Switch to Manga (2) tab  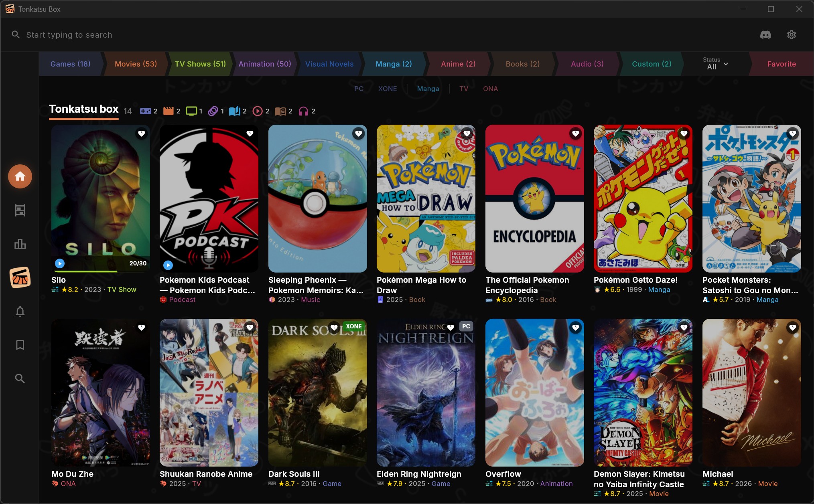point(394,64)
